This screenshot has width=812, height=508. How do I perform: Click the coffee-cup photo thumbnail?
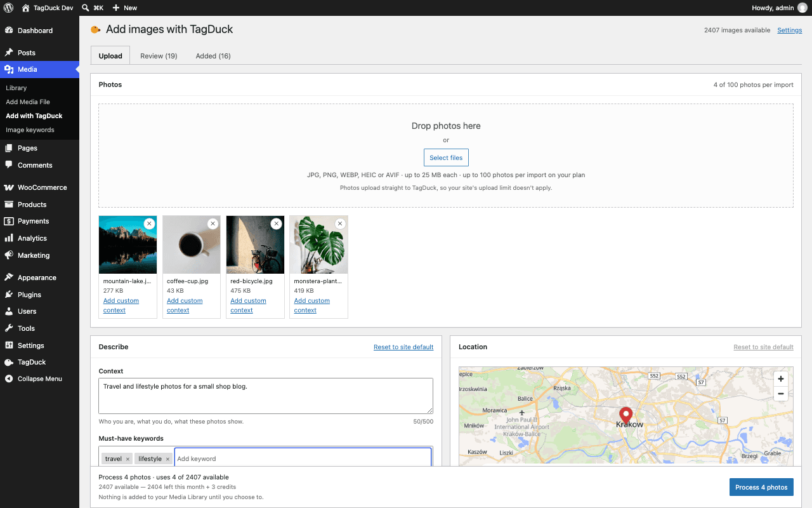(192, 244)
